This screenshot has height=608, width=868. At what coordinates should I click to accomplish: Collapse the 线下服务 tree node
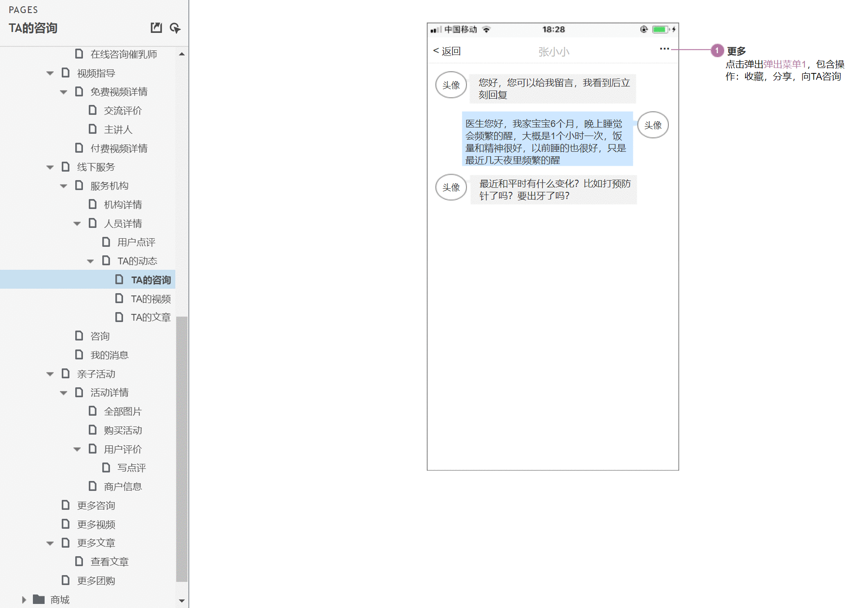(x=50, y=167)
